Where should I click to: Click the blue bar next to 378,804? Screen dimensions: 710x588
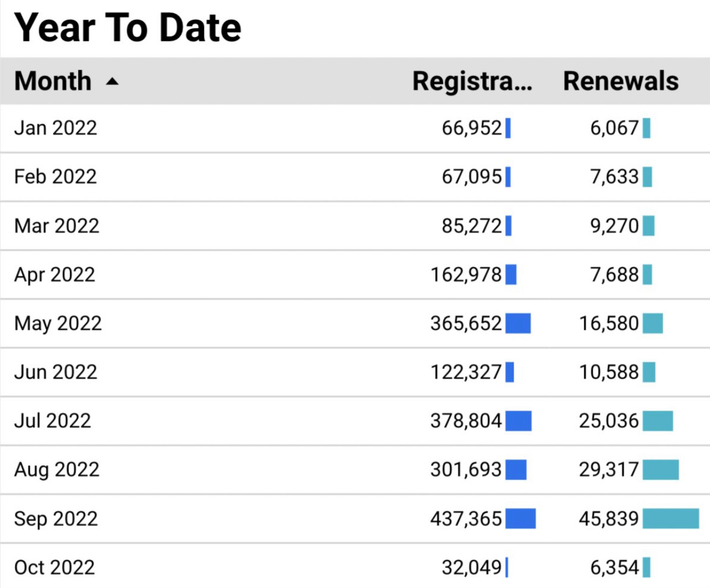point(519,421)
